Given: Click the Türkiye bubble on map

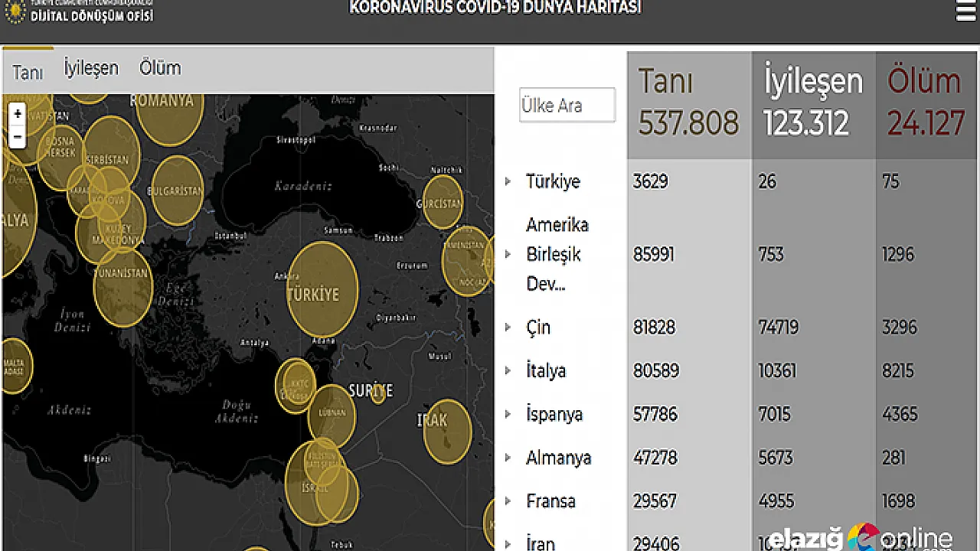Looking at the screenshot, I should coord(322,289).
